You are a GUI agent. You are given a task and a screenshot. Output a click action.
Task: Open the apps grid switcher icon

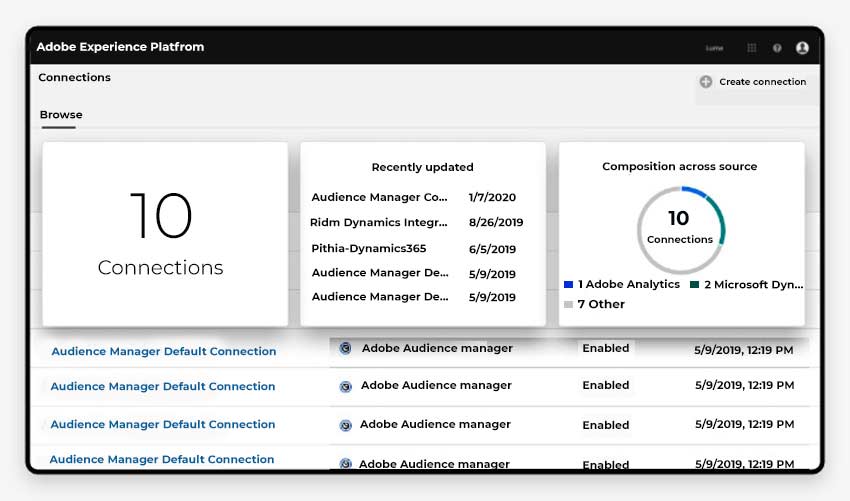(x=751, y=48)
